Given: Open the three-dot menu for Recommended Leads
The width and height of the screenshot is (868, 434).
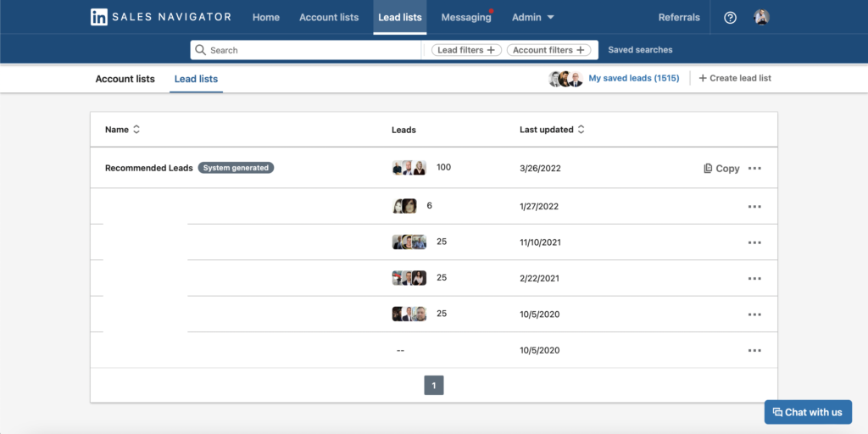Looking at the screenshot, I should coord(754,169).
